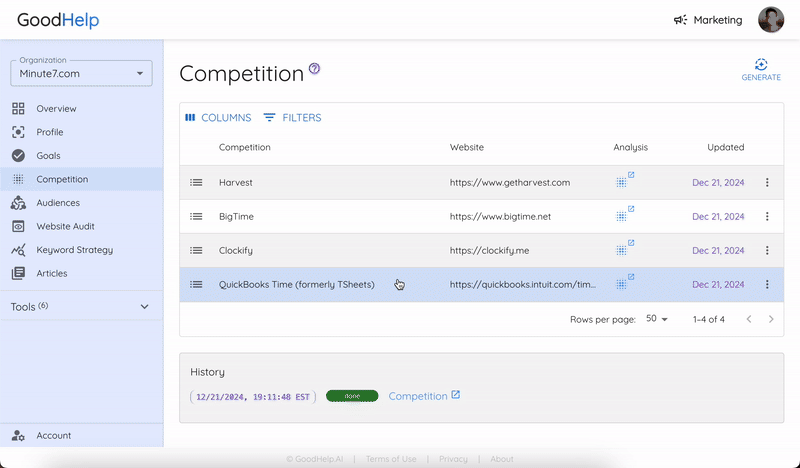Click the GoodHelp logo

click(58, 20)
